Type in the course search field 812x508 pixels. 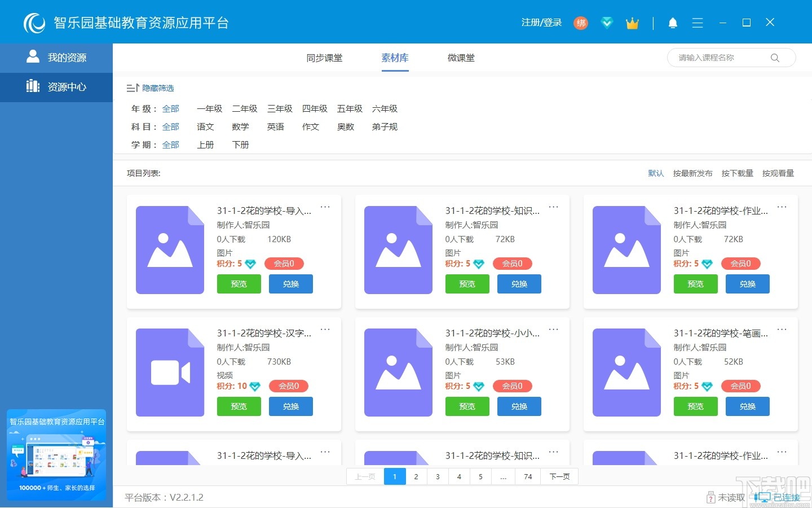[x=716, y=58]
